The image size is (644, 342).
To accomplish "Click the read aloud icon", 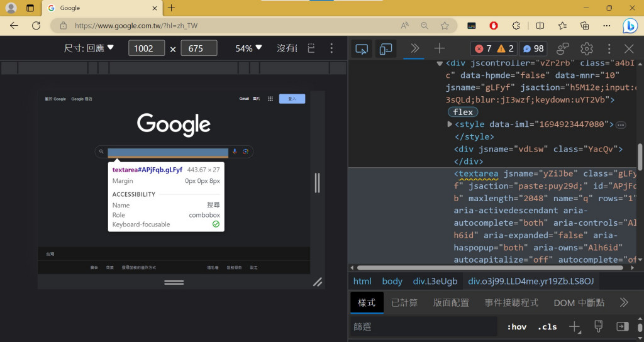I will (x=404, y=25).
